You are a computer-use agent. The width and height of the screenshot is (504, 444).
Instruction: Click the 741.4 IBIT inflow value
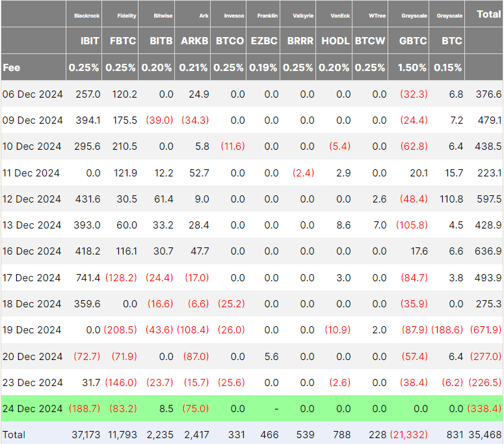[88, 277]
